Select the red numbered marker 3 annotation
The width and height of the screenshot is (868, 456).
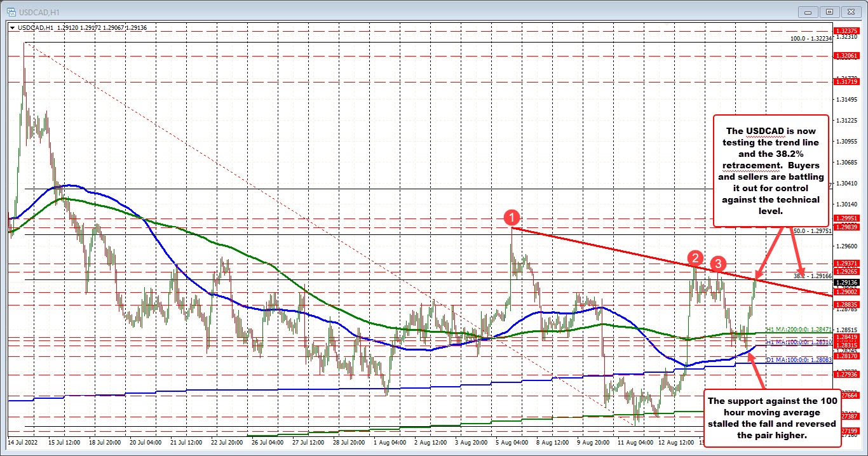click(717, 263)
